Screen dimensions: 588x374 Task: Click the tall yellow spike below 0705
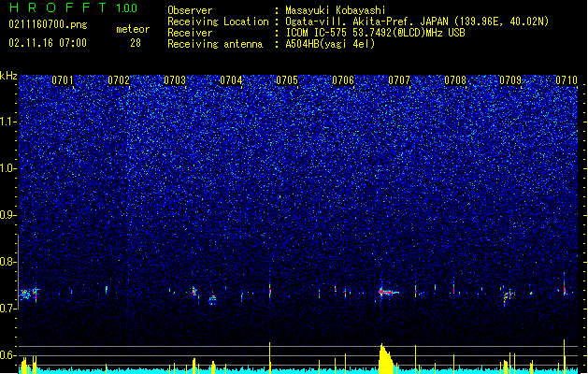point(269,357)
